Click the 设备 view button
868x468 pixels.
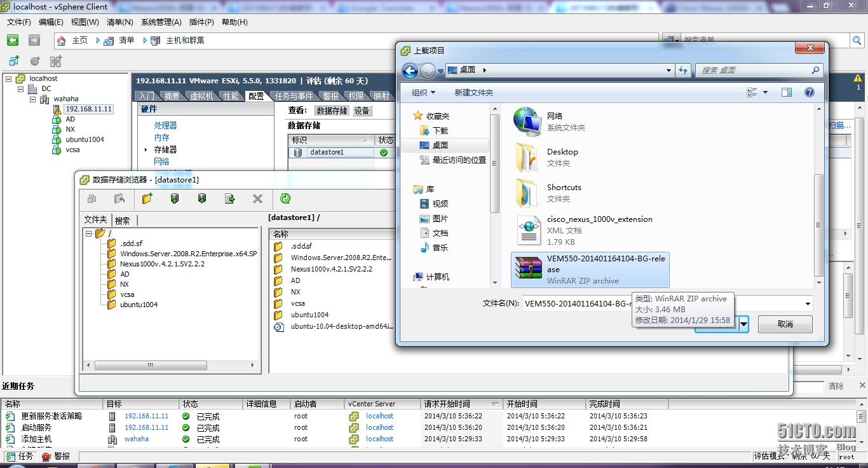click(x=362, y=111)
